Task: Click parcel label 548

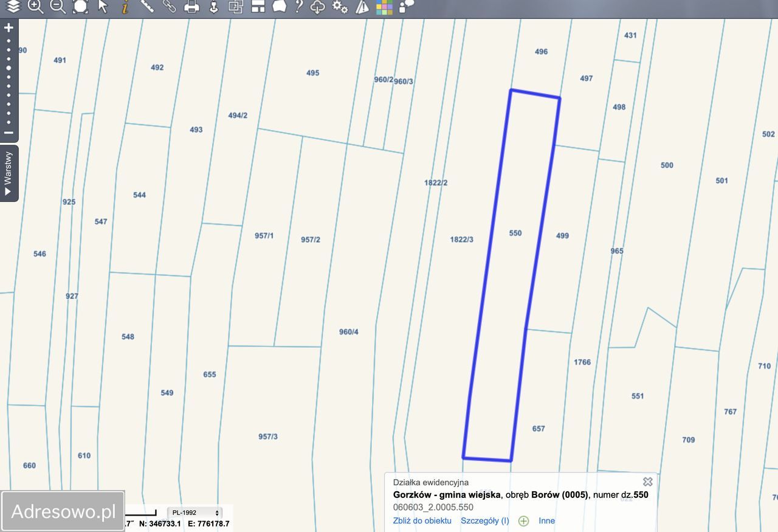Action: (x=128, y=337)
